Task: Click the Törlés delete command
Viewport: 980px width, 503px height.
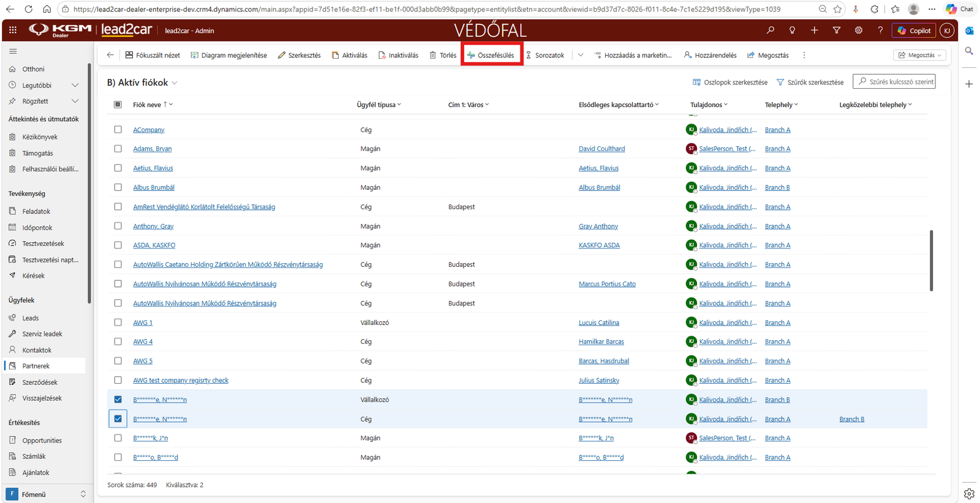Action: tap(443, 55)
